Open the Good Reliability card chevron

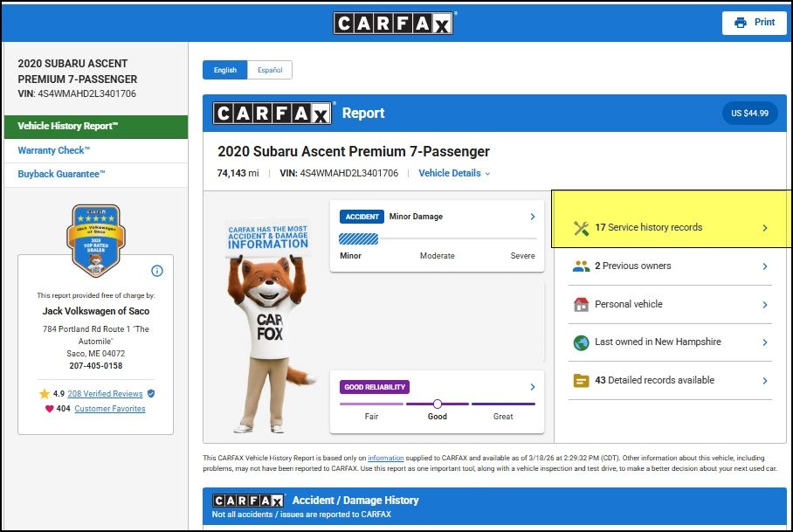coord(533,387)
